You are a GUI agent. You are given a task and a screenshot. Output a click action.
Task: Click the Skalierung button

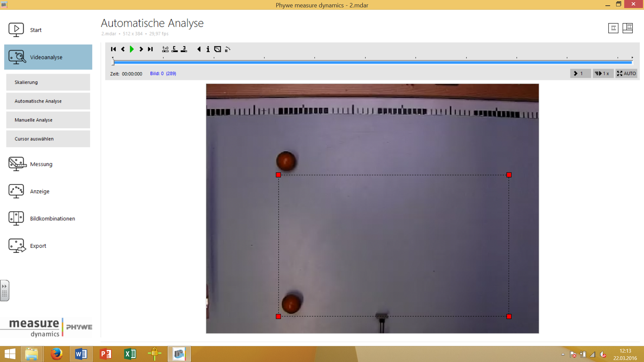[48, 82]
